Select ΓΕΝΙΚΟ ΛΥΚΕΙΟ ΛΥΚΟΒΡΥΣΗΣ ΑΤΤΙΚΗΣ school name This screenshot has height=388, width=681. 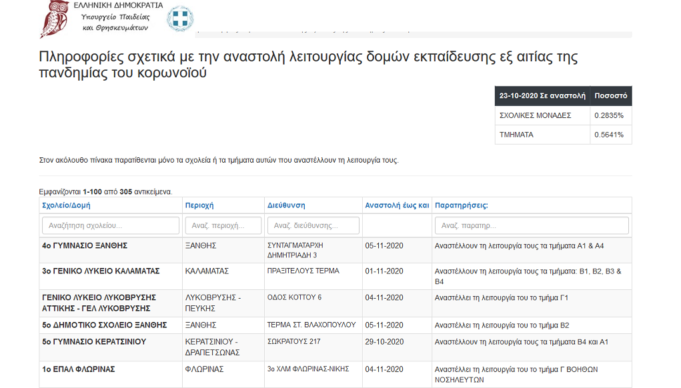click(99, 303)
